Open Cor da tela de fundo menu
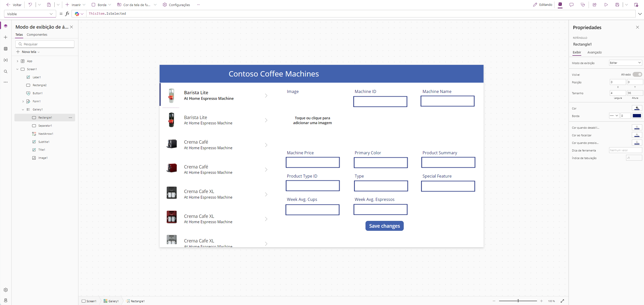Screen dimensions: 644x305 pyautogui.click(x=137, y=5)
